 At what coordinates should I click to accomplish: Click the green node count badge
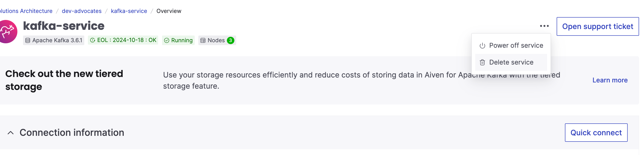231,40
